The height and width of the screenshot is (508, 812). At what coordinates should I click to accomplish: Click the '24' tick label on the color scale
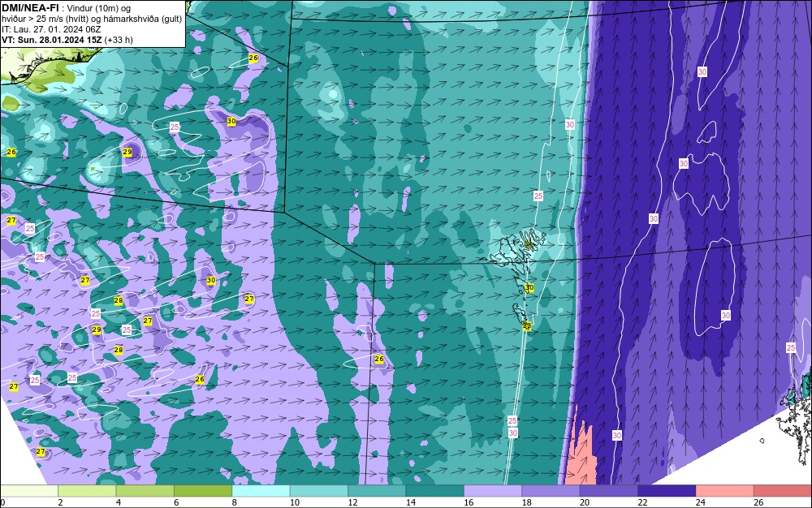pos(701,502)
